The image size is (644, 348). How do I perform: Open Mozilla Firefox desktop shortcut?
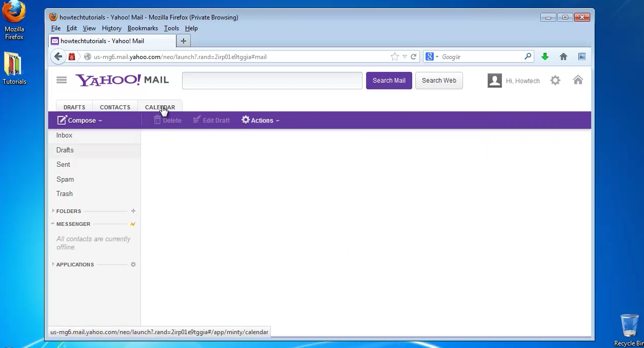pyautogui.click(x=14, y=21)
